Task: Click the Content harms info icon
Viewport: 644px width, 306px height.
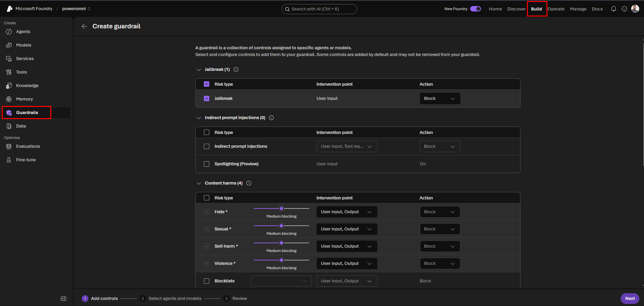Action: 249,183
